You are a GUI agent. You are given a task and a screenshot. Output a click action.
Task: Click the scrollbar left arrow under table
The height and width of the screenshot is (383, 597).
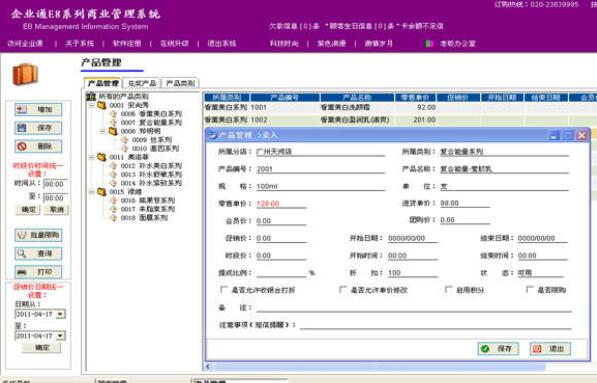point(208,367)
